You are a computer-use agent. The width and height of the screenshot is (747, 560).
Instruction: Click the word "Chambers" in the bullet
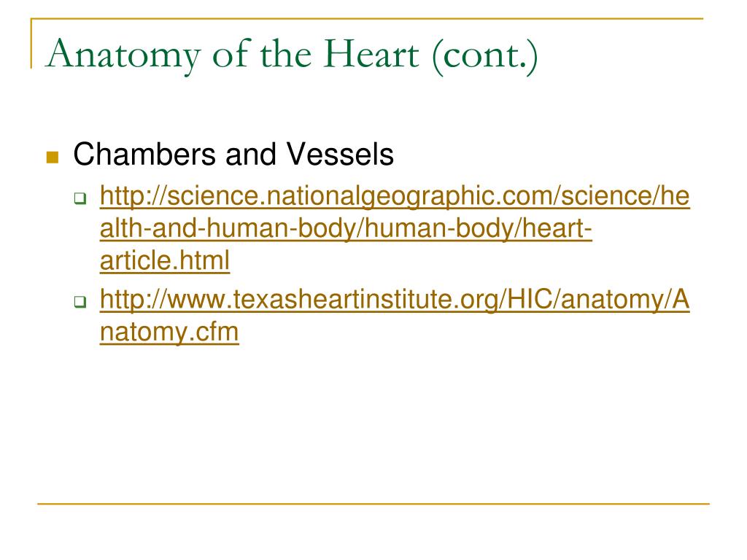coord(144,155)
